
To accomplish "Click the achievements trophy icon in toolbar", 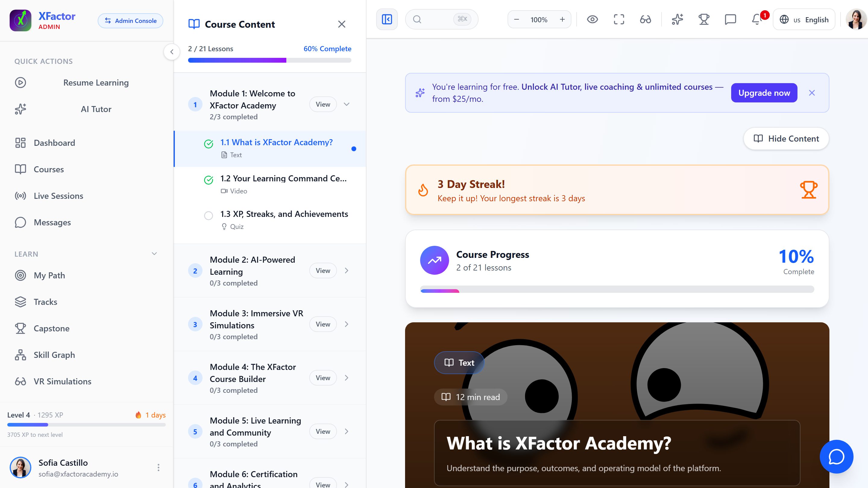I will coord(703,20).
